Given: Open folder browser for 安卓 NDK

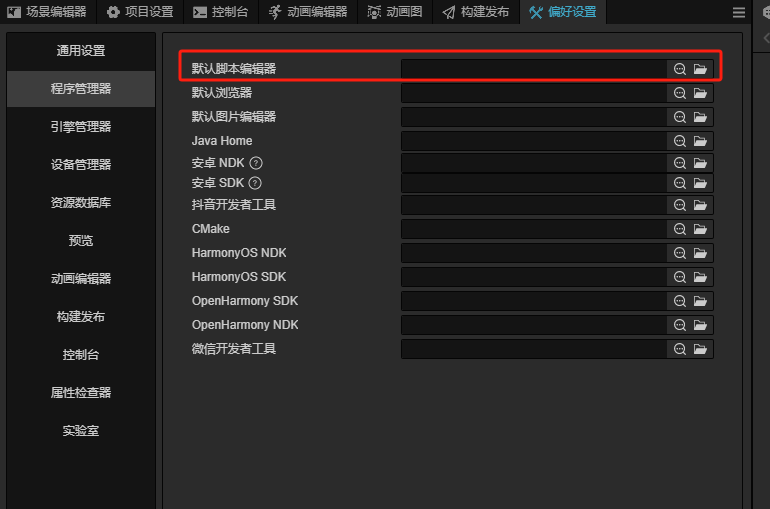Looking at the screenshot, I should [x=700, y=163].
